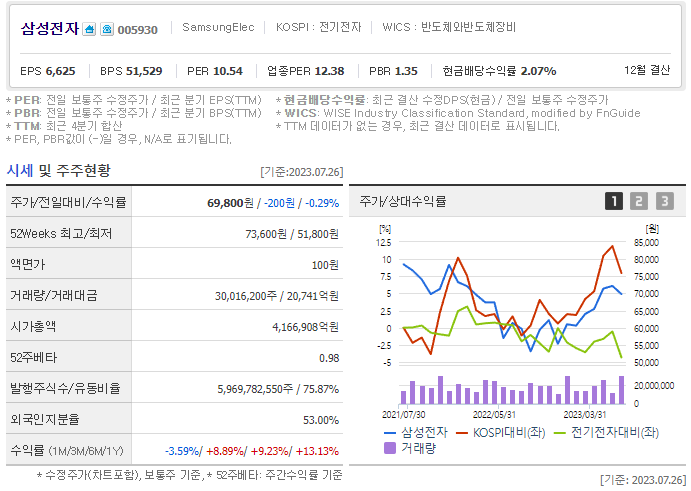Select the 6M return +9.23%
The image size is (691, 491).
tap(270, 451)
